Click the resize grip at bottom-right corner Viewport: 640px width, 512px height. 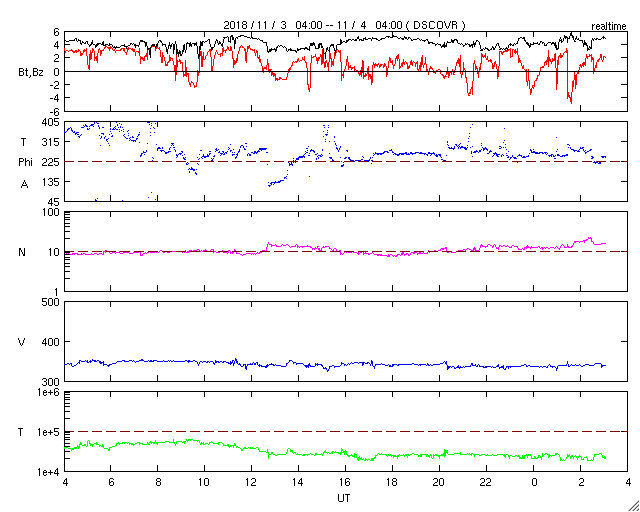click(633, 505)
